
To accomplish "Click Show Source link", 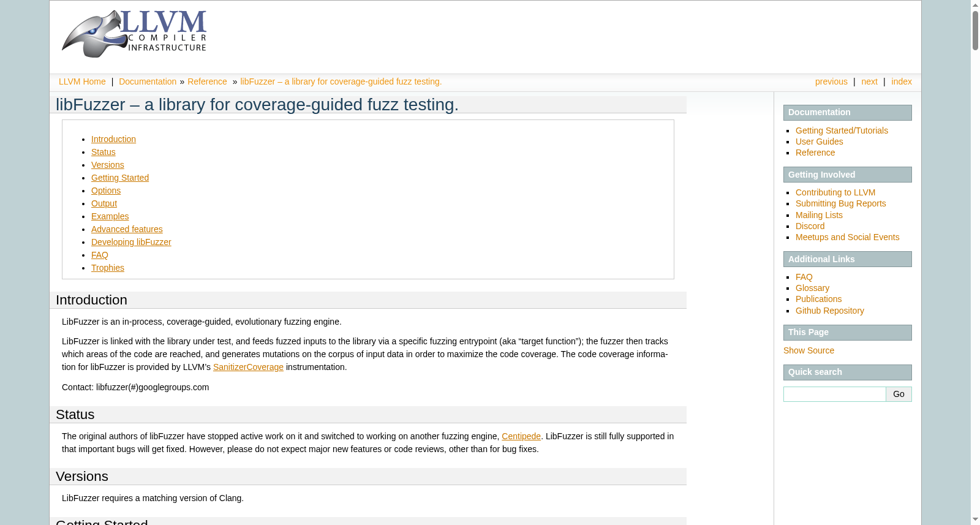I will (809, 350).
